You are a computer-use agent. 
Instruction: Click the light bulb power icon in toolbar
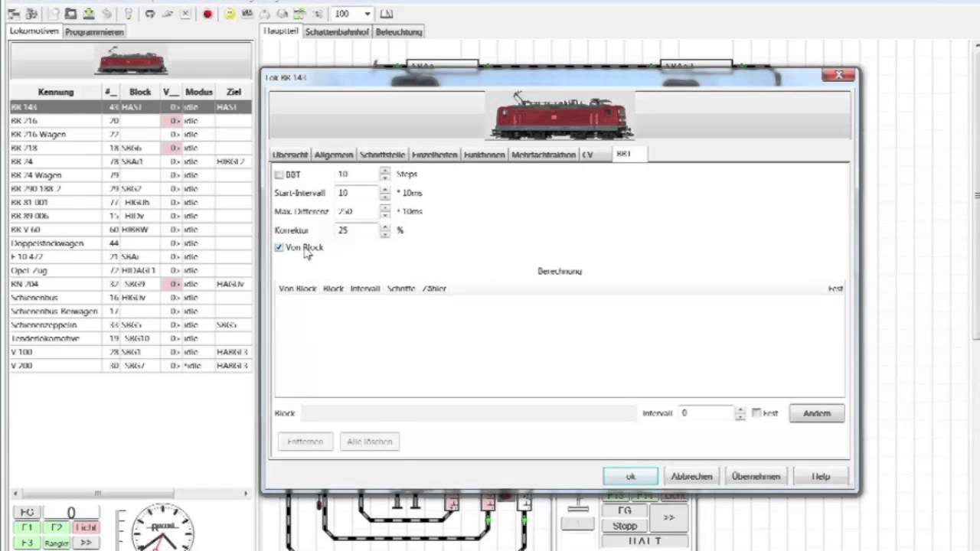(128, 14)
